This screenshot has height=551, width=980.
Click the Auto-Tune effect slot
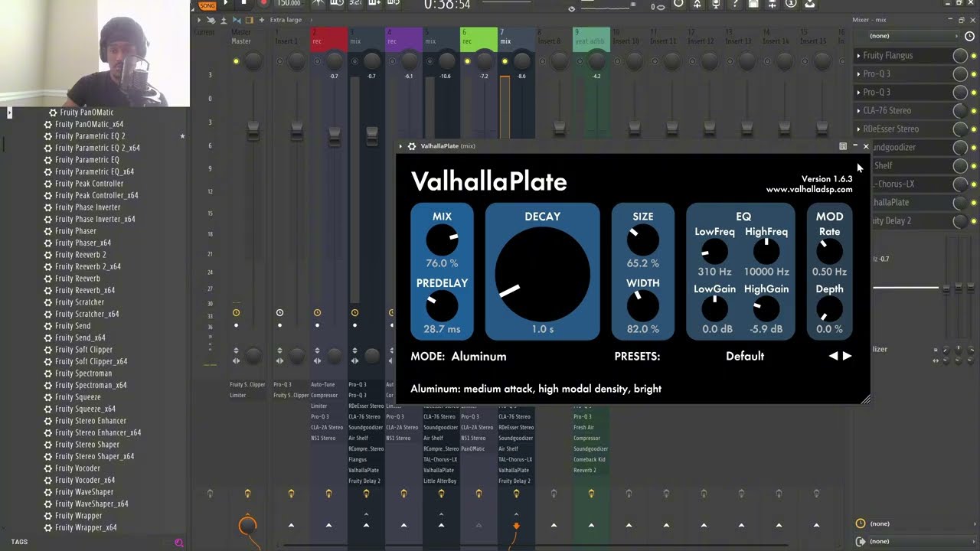(323, 385)
